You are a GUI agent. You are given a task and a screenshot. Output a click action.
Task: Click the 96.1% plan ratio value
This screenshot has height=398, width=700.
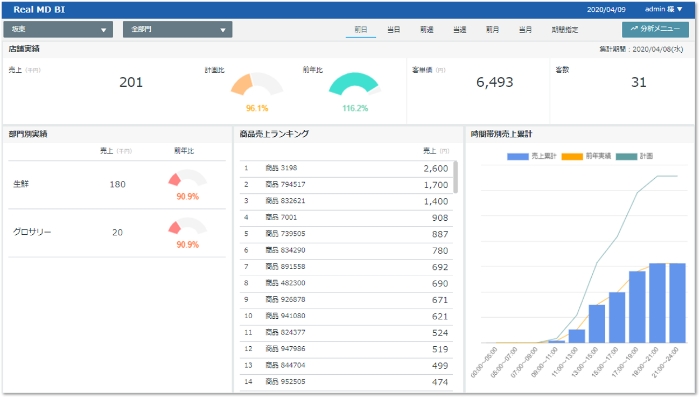(x=257, y=108)
